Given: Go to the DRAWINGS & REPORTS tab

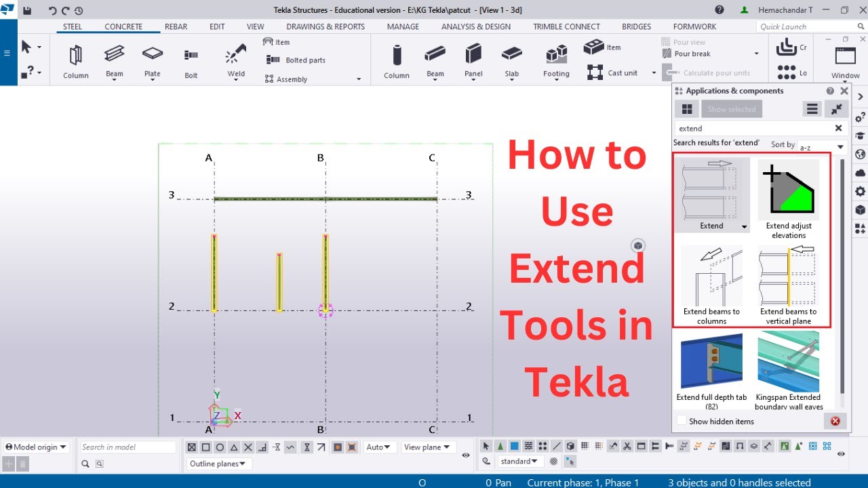Looking at the screenshot, I should (x=325, y=26).
